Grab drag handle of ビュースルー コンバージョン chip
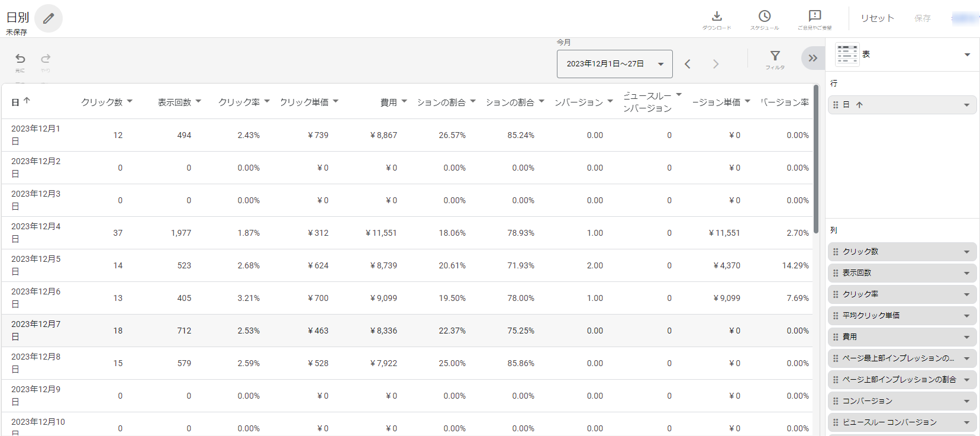The image size is (980, 436). click(836, 422)
